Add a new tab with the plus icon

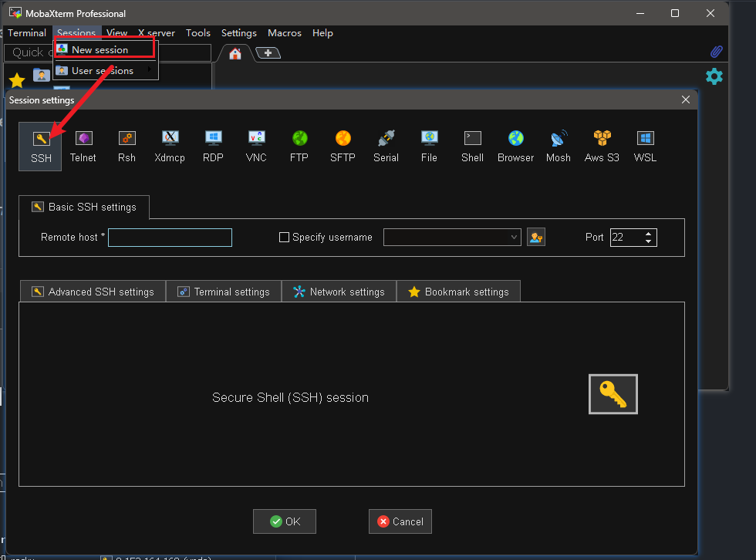pos(268,52)
